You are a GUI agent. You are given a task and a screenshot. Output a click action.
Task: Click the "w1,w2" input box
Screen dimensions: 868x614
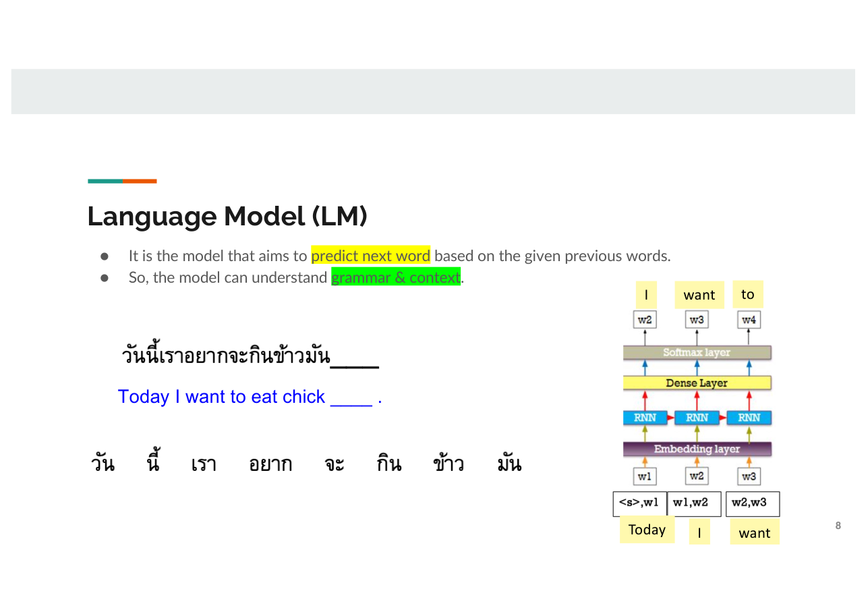[x=694, y=503]
